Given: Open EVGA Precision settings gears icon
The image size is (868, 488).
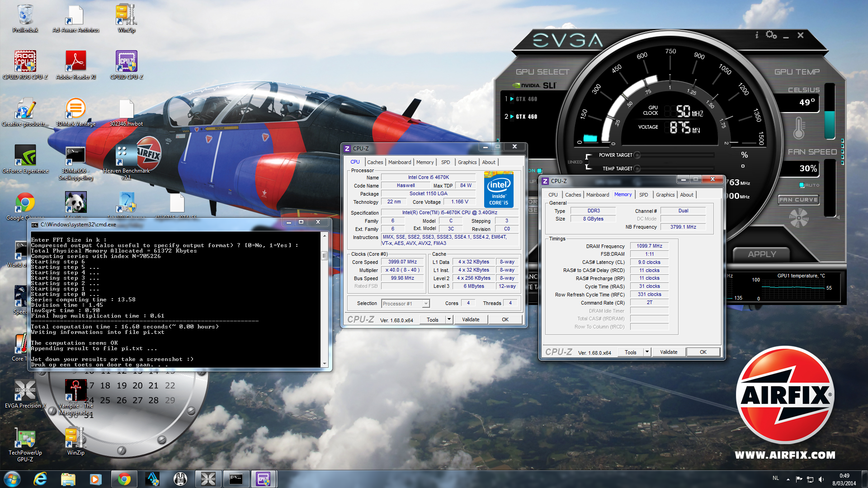Looking at the screenshot, I should coord(771,35).
